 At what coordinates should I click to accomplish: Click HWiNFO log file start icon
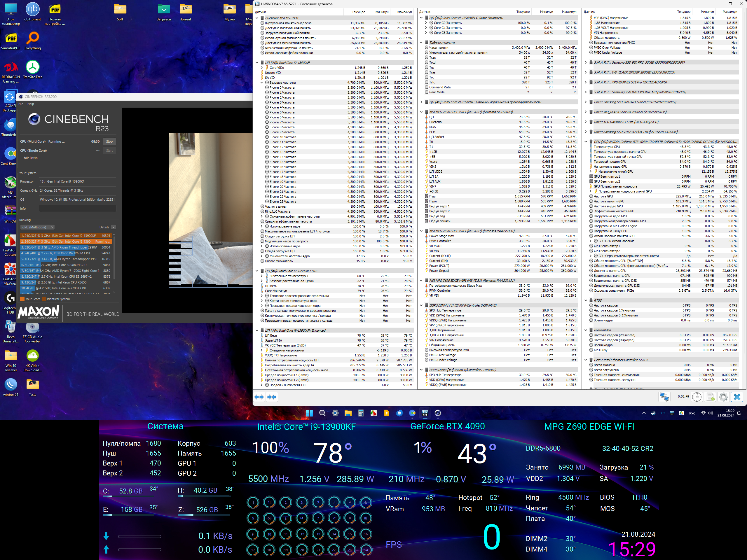point(710,397)
